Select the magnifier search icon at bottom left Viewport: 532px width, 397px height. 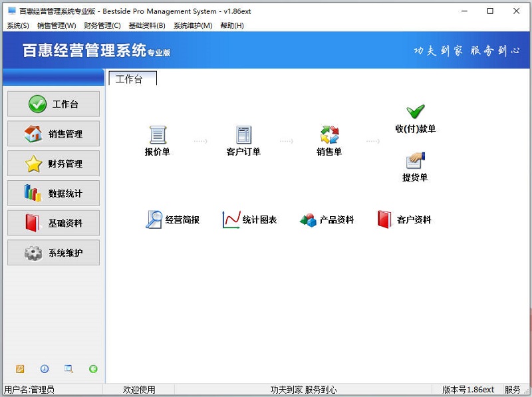[x=68, y=368]
